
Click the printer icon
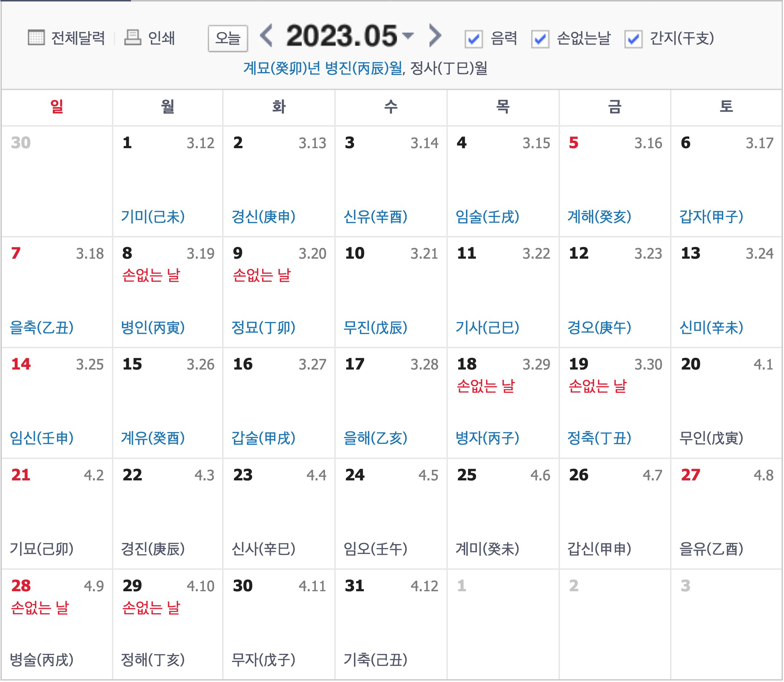[133, 37]
